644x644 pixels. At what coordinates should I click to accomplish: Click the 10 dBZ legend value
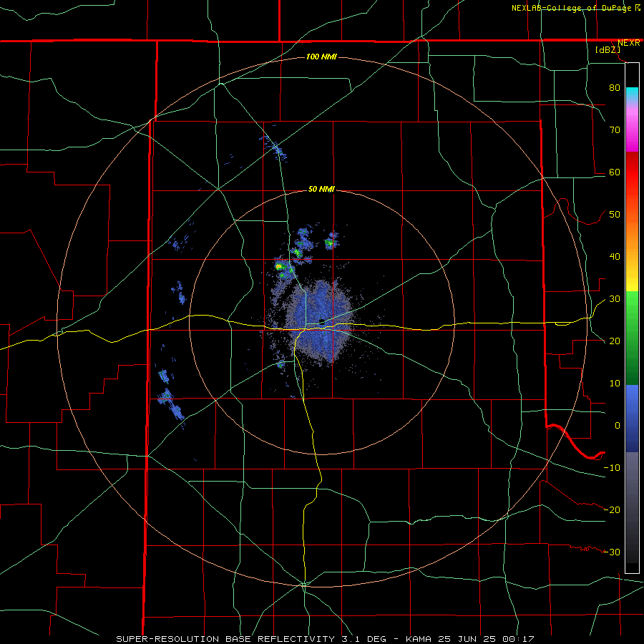[x=615, y=384]
